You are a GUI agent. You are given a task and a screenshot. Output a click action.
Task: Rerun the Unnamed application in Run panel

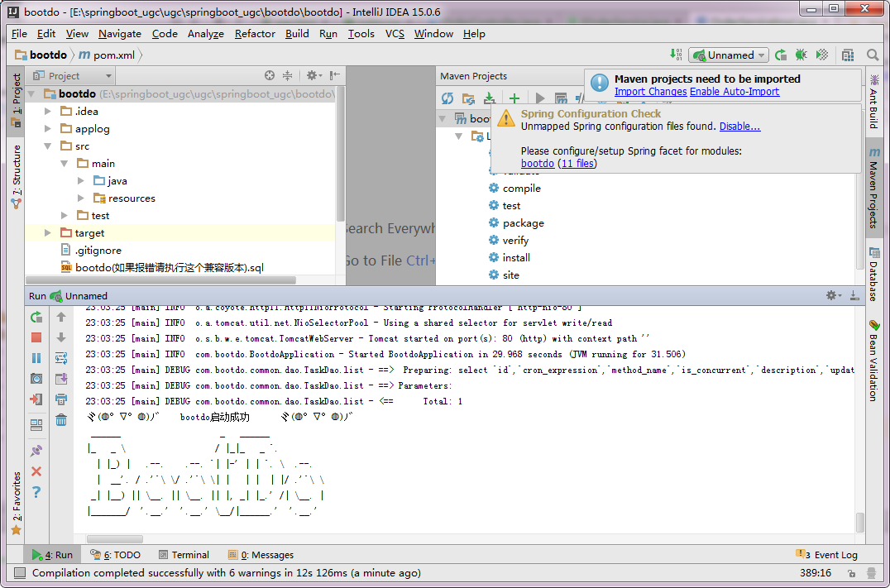tap(36, 318)
